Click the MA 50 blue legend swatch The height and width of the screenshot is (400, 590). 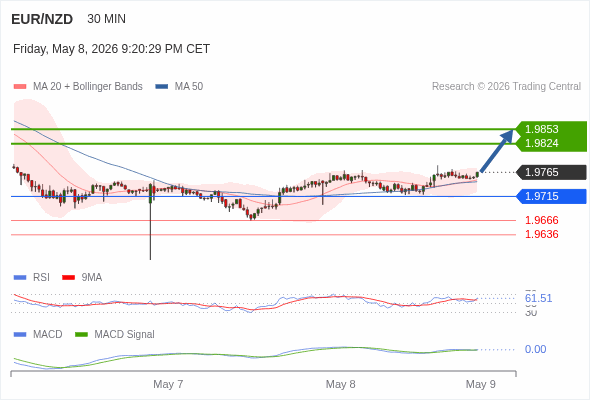(x=162, y=87)
